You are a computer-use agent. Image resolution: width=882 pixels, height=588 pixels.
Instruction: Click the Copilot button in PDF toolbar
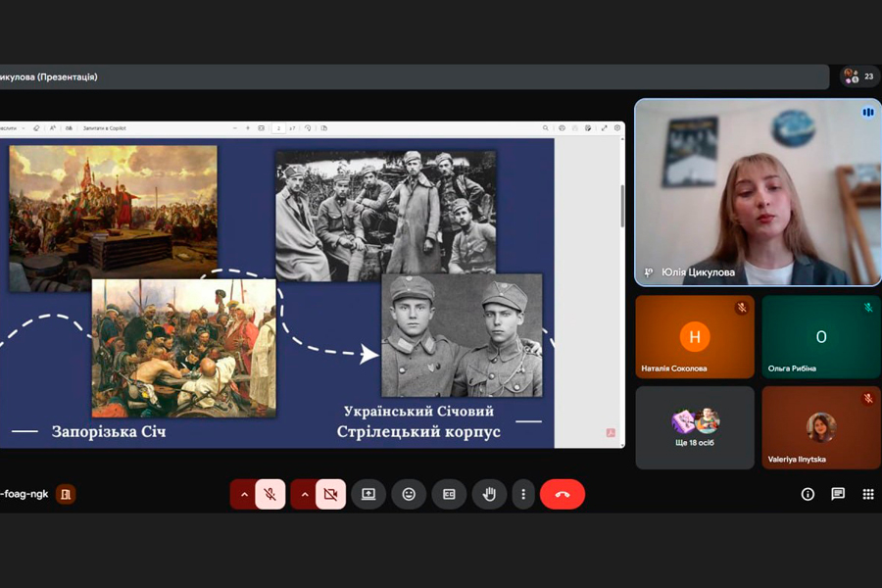pos(103,128)
